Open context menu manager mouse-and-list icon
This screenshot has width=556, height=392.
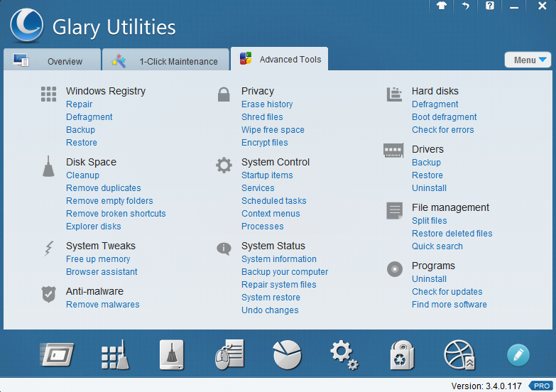[229, 355]
